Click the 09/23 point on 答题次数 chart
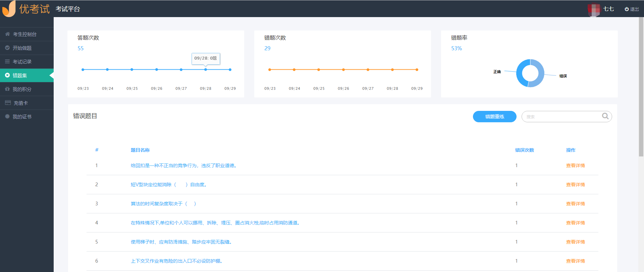644x272 pixels. point(83,70)
